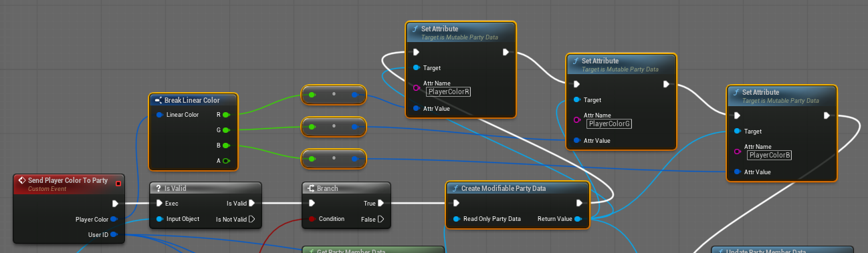Click the Is Not Valid exec output pin
Image resolution: width=868 pixels, height=253 pixels.
pyautogui.click(x=252, y=219)
